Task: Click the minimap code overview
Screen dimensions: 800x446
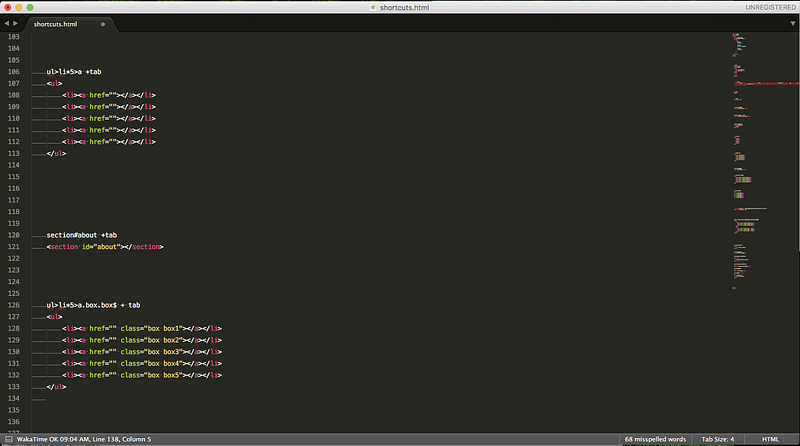Action: [764, 161]
